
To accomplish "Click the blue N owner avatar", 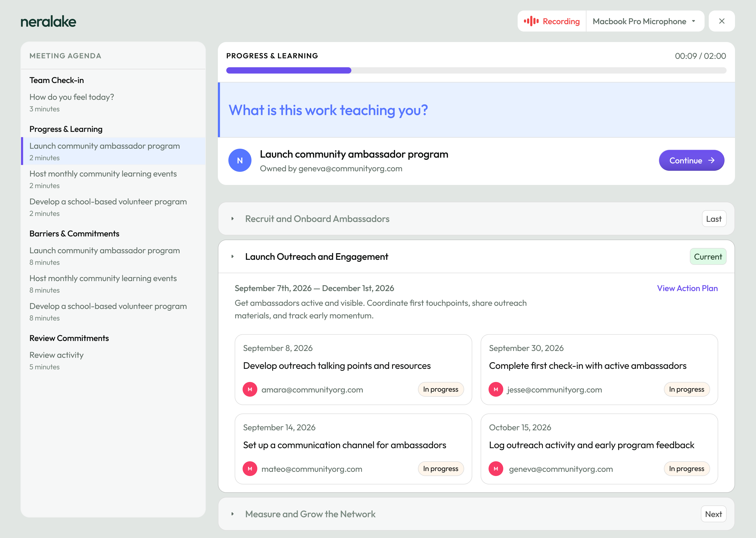I will coord(240,160).
